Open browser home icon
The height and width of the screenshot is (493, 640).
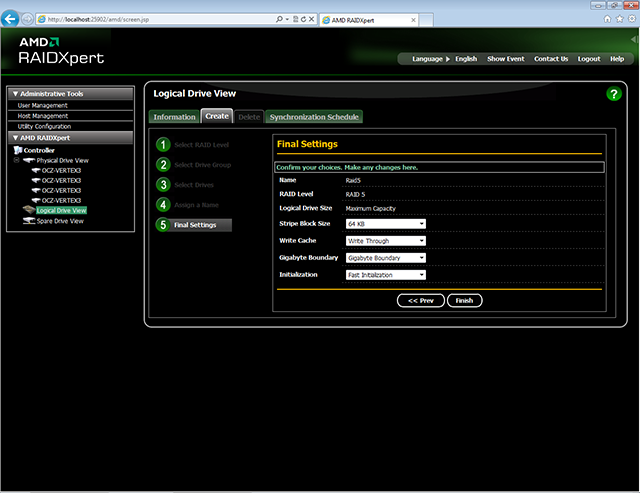607,19
